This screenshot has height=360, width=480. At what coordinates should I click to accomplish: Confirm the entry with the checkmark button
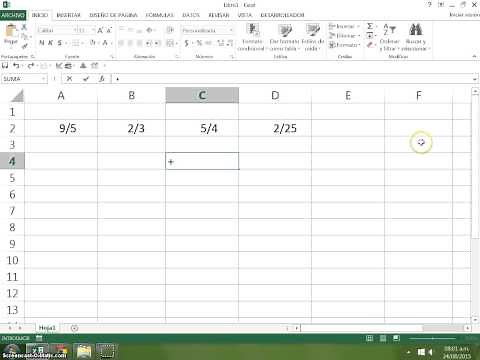pyautogui.click(x=86, y=79)
